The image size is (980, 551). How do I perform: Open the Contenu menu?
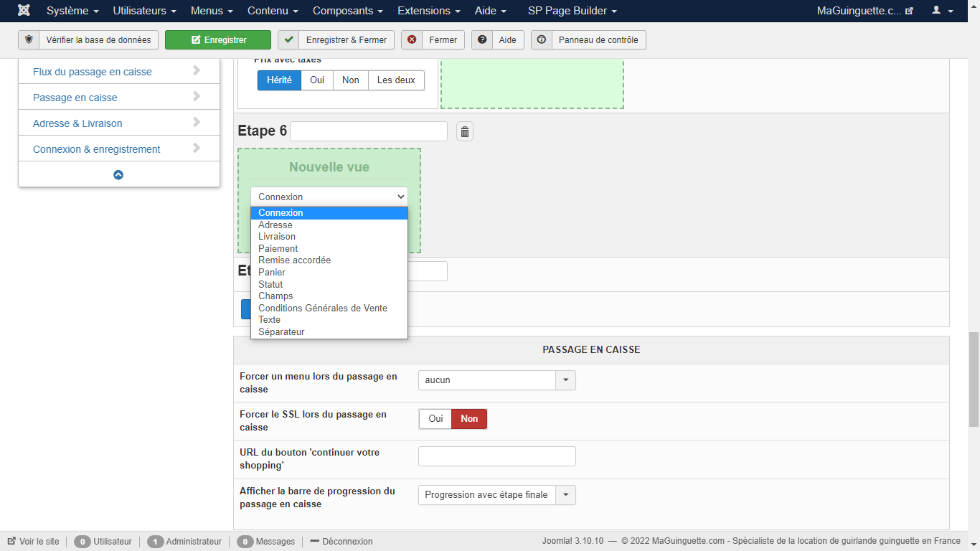(x=273, y=11)
